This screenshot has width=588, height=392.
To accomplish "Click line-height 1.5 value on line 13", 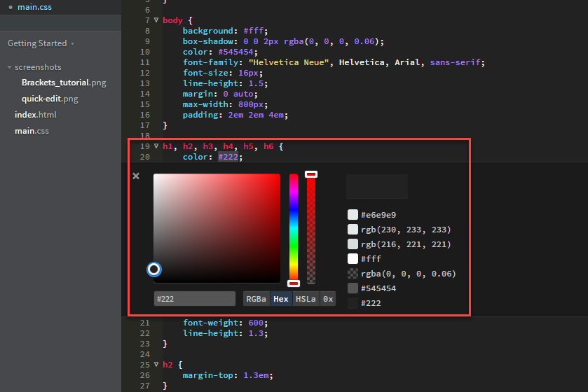I will (256, 83).
